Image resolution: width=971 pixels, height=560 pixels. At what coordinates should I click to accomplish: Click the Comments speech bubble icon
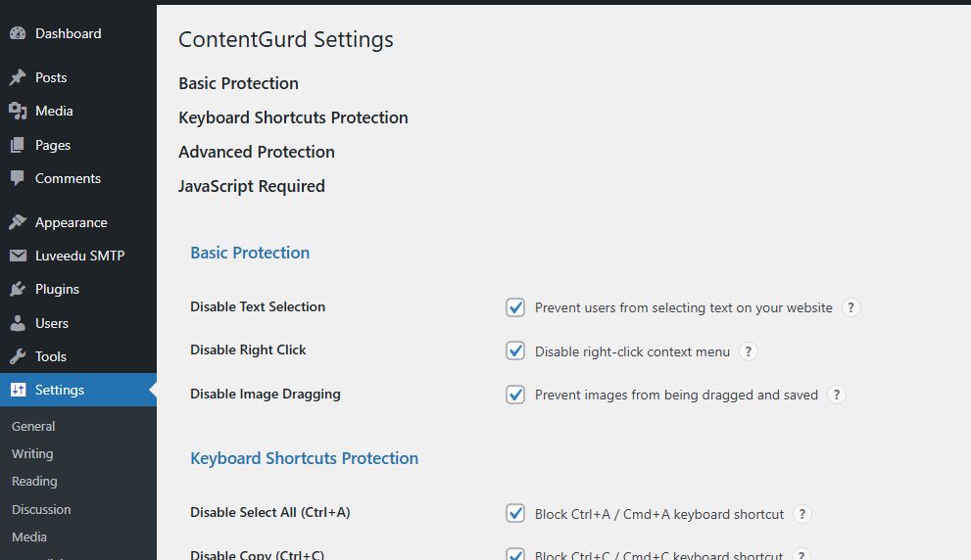18,178
